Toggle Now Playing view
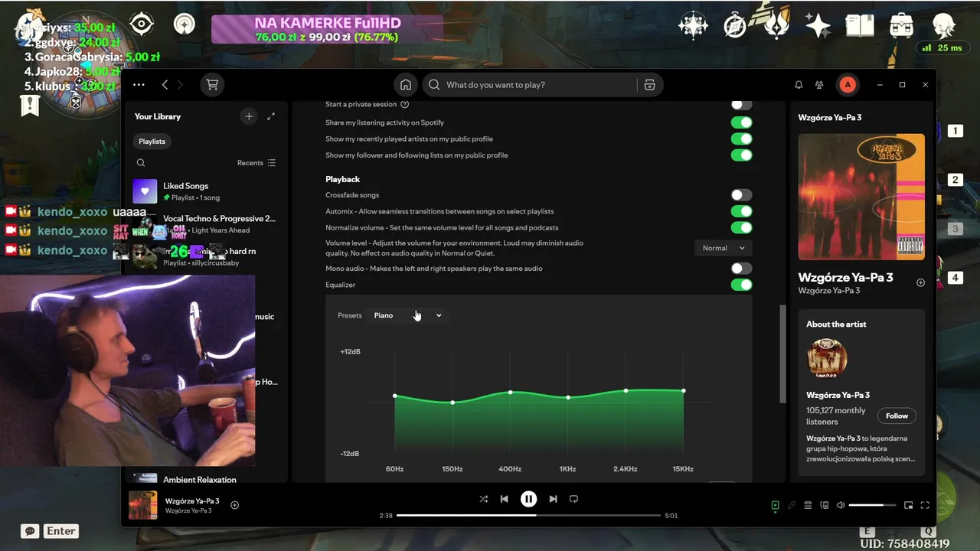 tap(775, 505)
